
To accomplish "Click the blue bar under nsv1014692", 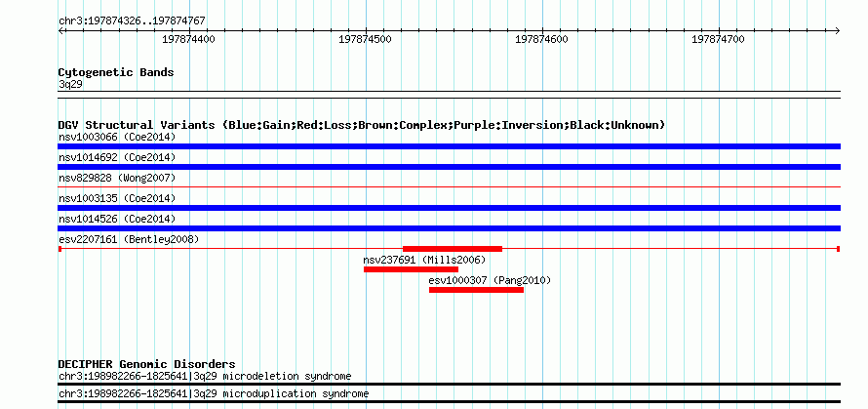I will pos(449,167).
